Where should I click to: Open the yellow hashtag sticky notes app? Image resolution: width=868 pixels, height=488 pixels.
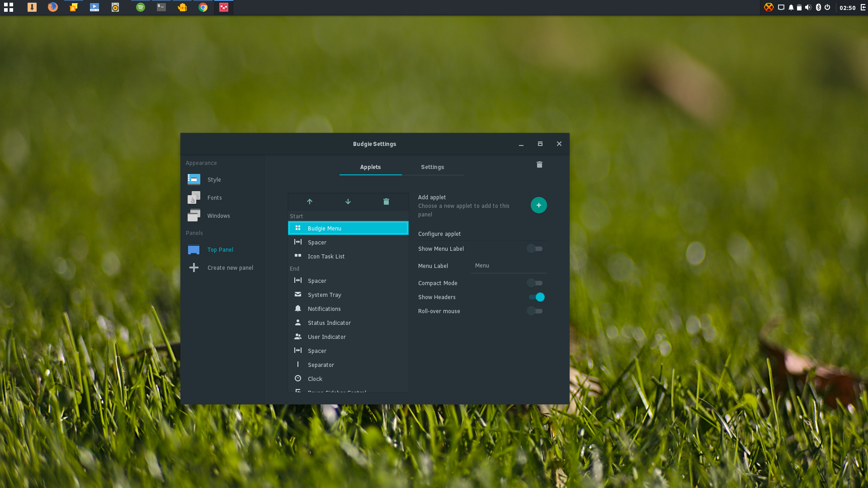pos(74,7)
